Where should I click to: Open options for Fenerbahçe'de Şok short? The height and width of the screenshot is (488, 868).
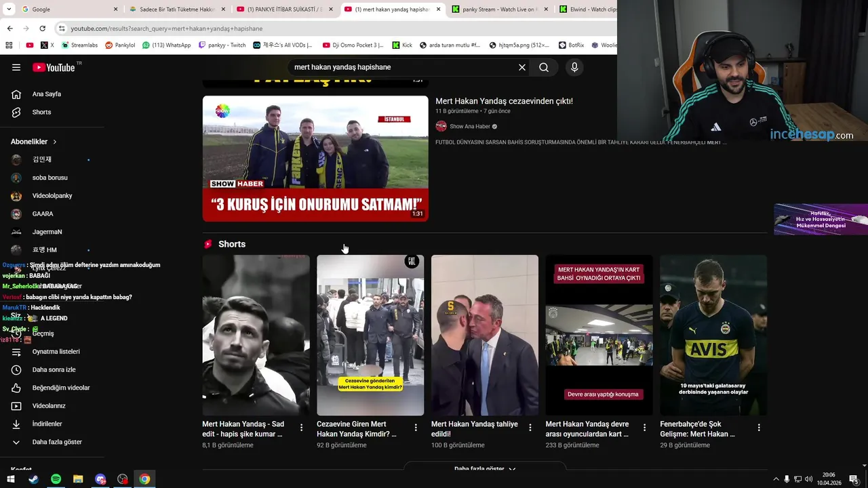click(759, 428)
